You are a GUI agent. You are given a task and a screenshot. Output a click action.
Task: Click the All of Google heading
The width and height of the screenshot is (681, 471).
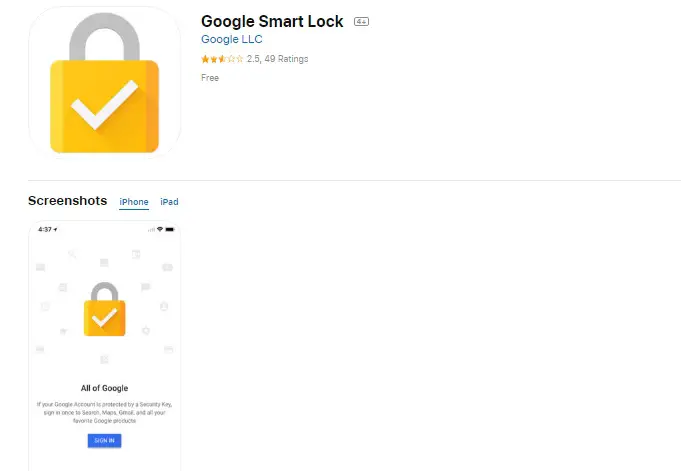(x=104, y=387)
